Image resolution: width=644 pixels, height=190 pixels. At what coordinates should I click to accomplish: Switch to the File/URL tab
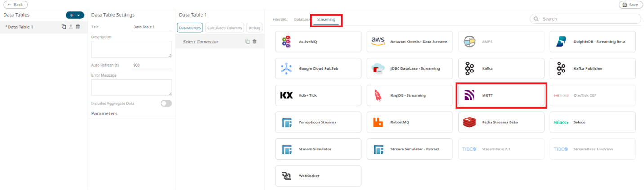click(280, 20)
